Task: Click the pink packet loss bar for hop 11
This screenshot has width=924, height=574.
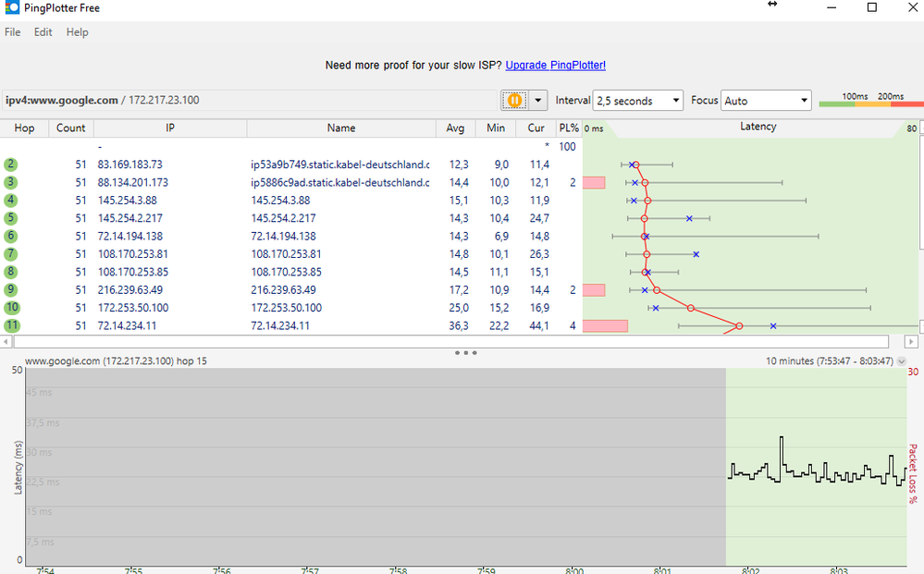Action: coord(605,325)
